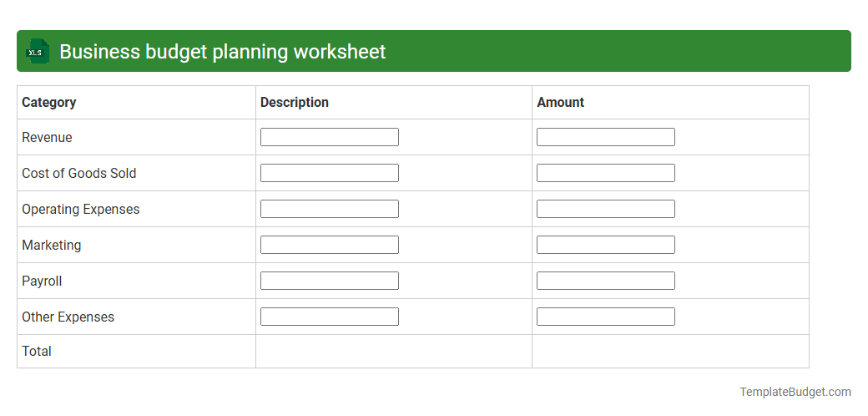The height and width of the screenshot is (416, 868).
Task: Select Operating Expenses amount input
Action: pos(606,209)
